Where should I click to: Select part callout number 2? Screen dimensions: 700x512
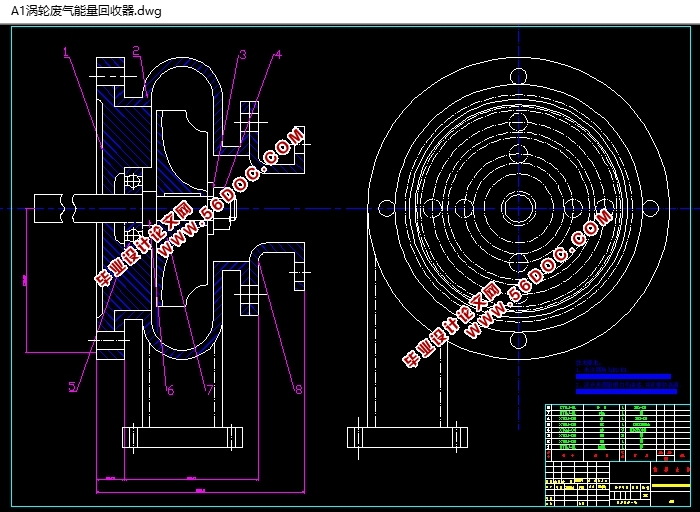tap(136, 51)
